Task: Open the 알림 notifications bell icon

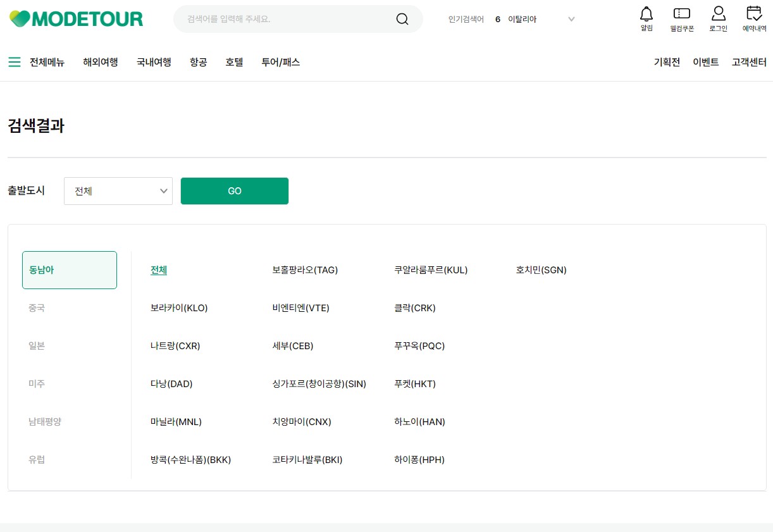Action: [x=646, y=18]
